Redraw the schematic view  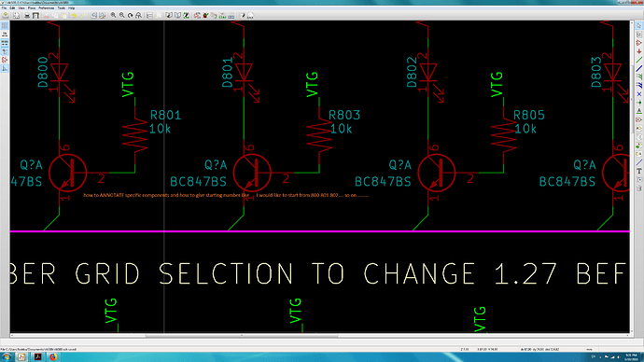click(x=130, y=16)
